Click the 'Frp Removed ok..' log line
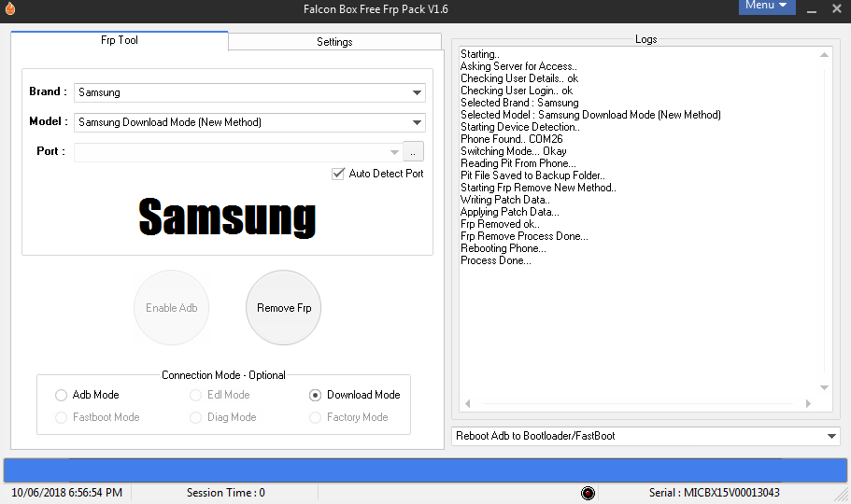851x504 pixels. point(500,224)
